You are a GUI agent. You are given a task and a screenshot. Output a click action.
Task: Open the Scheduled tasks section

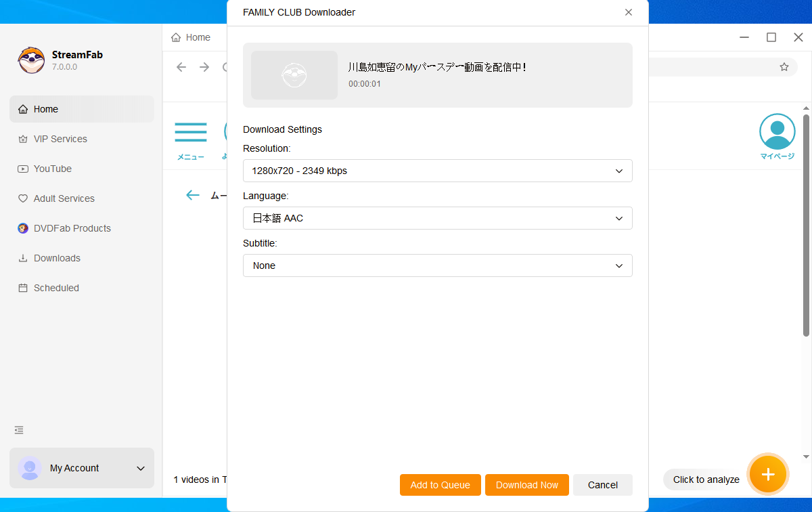(x=55, y=288)
